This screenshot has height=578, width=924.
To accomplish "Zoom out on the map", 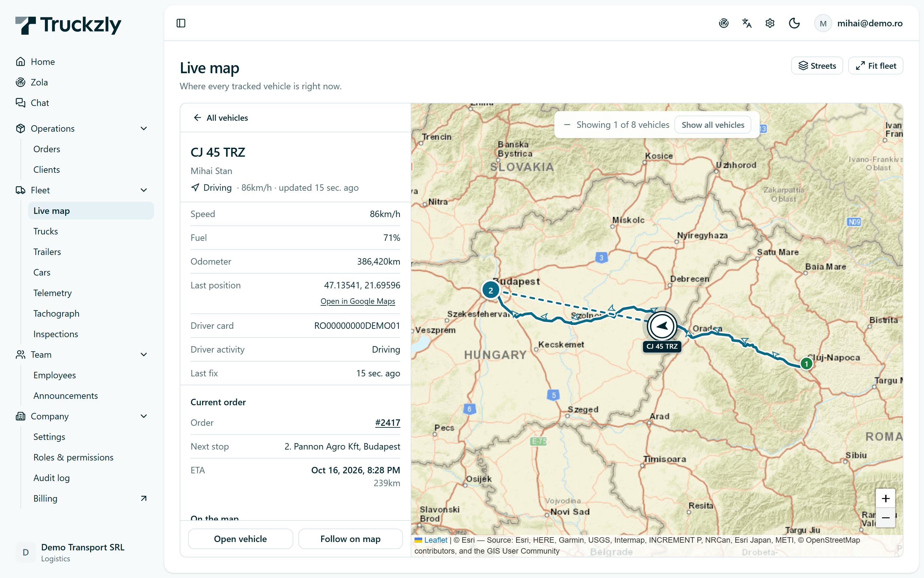I will pos(886,518).
